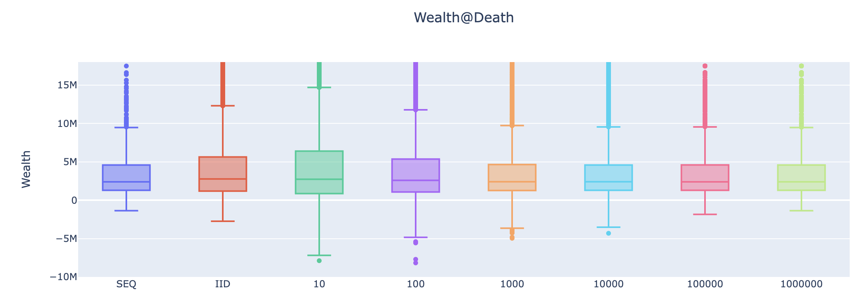Viewport: 868px width, 304px height.
Task: Click the light green 1000000 box
Action: click(x=801, y=177)
